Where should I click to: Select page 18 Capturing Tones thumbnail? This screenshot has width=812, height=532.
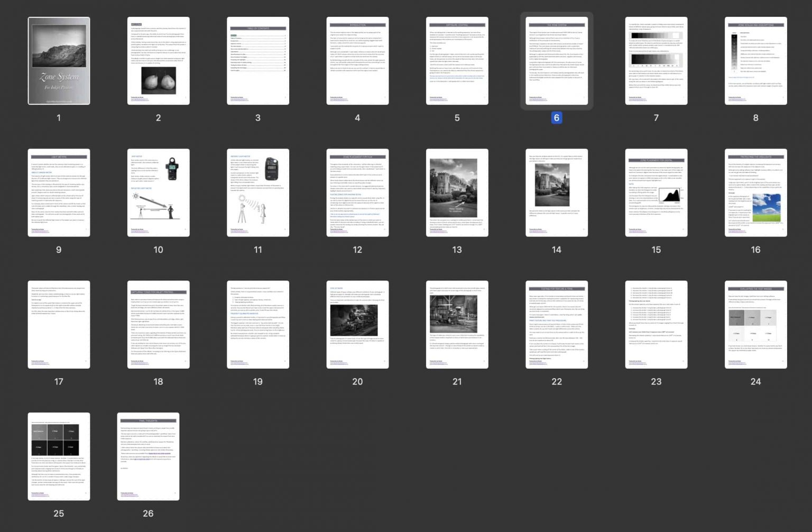tap(158, 325)
